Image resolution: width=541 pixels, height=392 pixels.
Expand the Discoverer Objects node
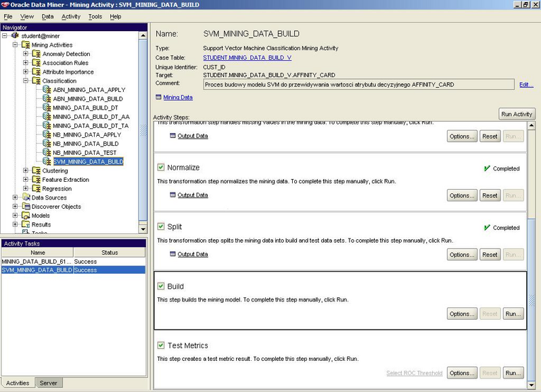coord(15,206)
